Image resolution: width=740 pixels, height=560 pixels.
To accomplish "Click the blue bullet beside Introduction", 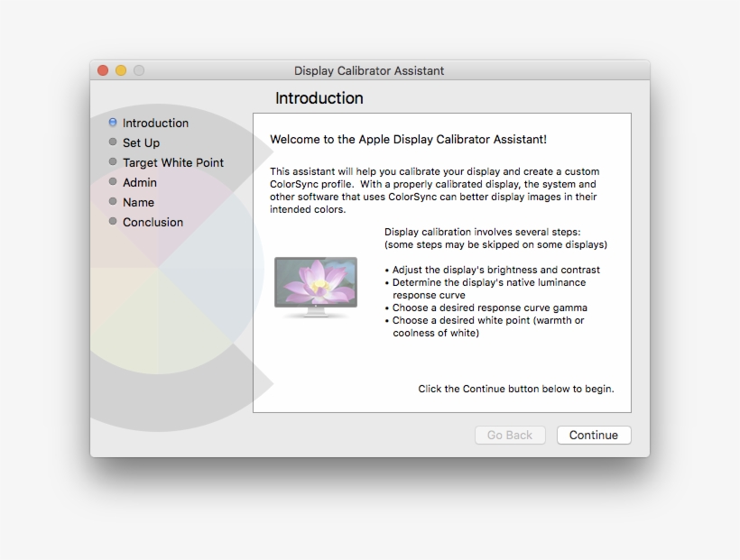I will [113, 123].
